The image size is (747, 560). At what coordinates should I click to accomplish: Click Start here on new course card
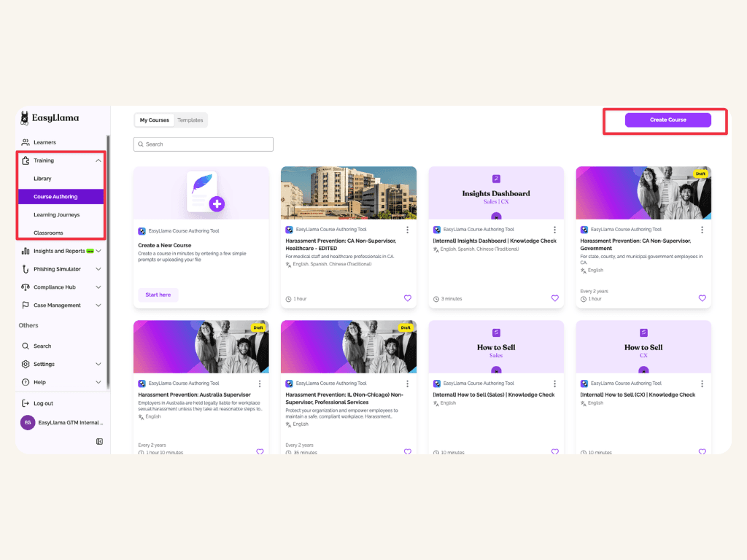click(x=158, y=295)
